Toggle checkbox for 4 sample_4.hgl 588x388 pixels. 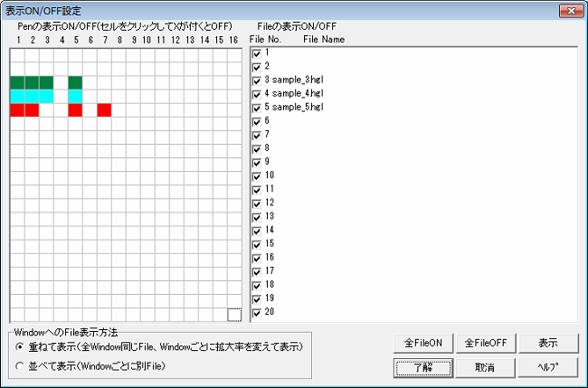tap(257, 94)
